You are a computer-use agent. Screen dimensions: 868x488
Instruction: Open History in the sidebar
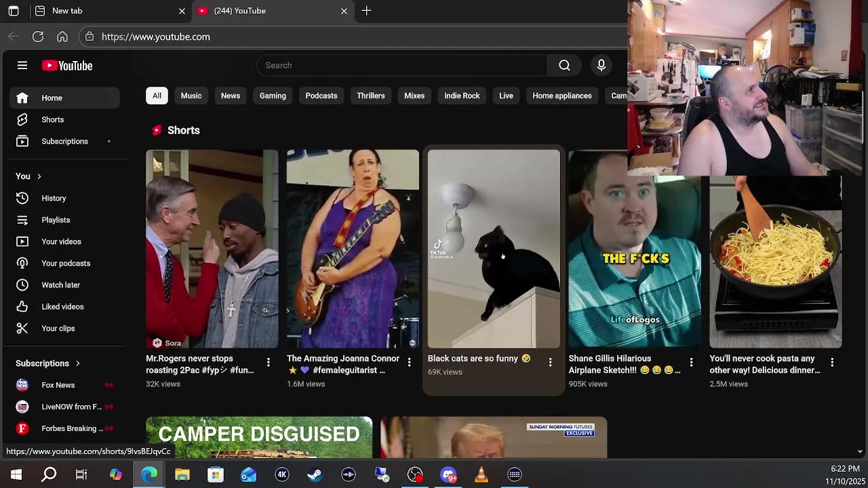[x=64, y=198]
